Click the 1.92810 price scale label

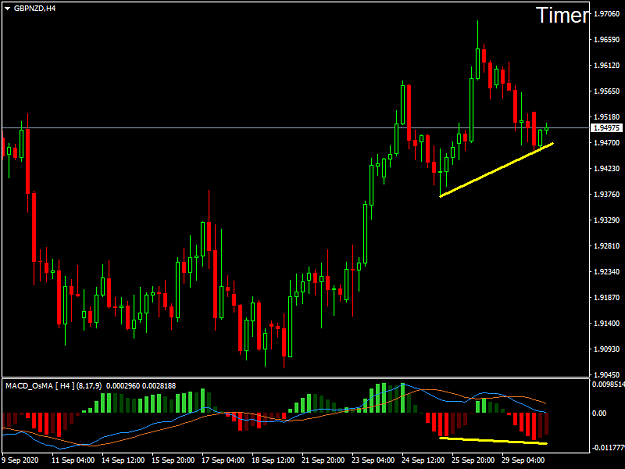pos(607,246)
